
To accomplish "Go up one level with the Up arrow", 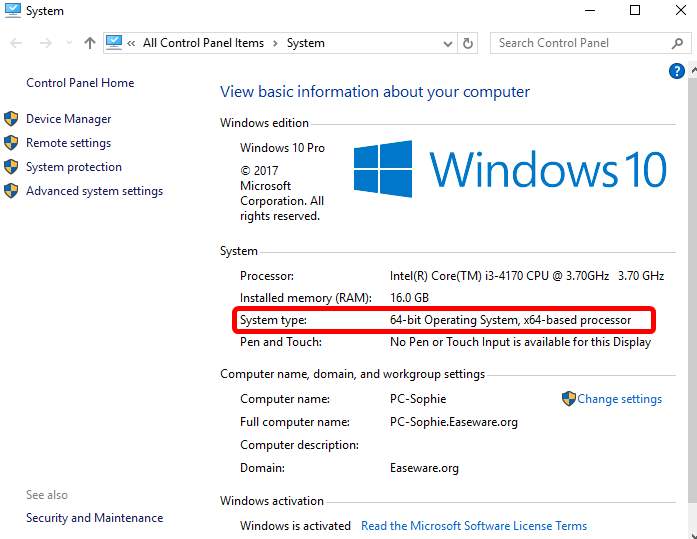I will [x=90, y=43].
